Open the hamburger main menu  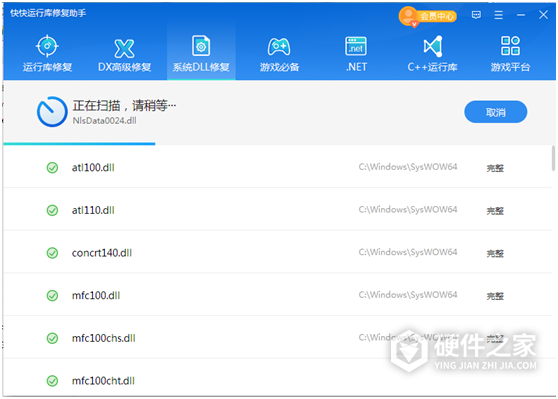pyautogui.click(x=499, y=15)
